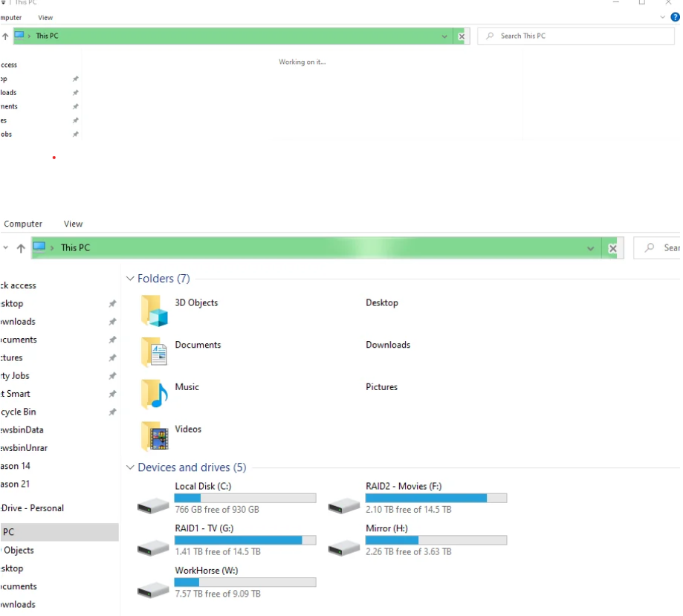Screen dimensions: 683x616
Task: Click the Up arrow in lower window
Action: tap(21, 248)
